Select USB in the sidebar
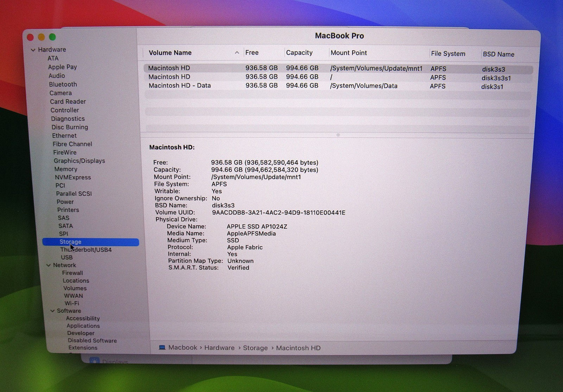This screenshot has height=392, width=563. coord(67,257)
